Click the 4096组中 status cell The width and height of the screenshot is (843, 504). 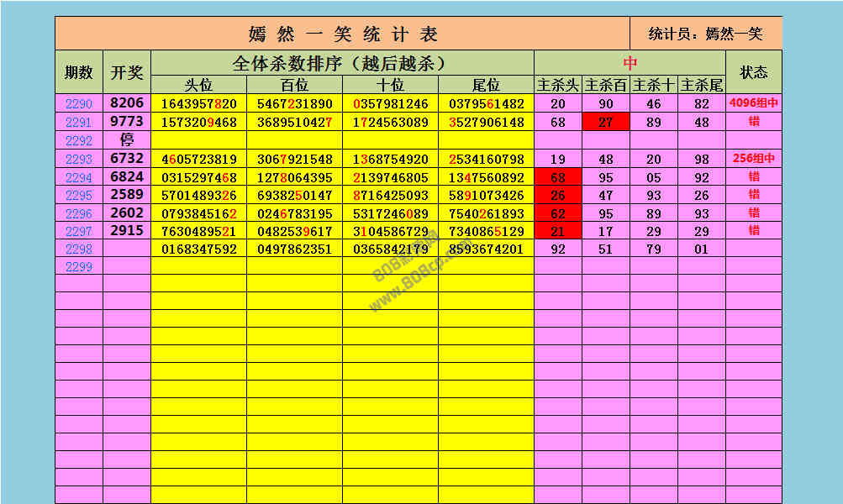(753, 104)
